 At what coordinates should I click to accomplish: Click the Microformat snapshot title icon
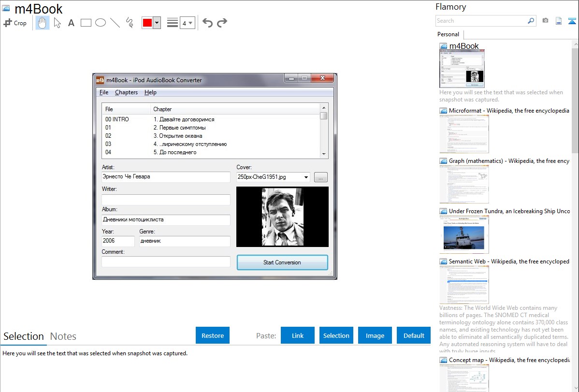(x=443, y=111)
